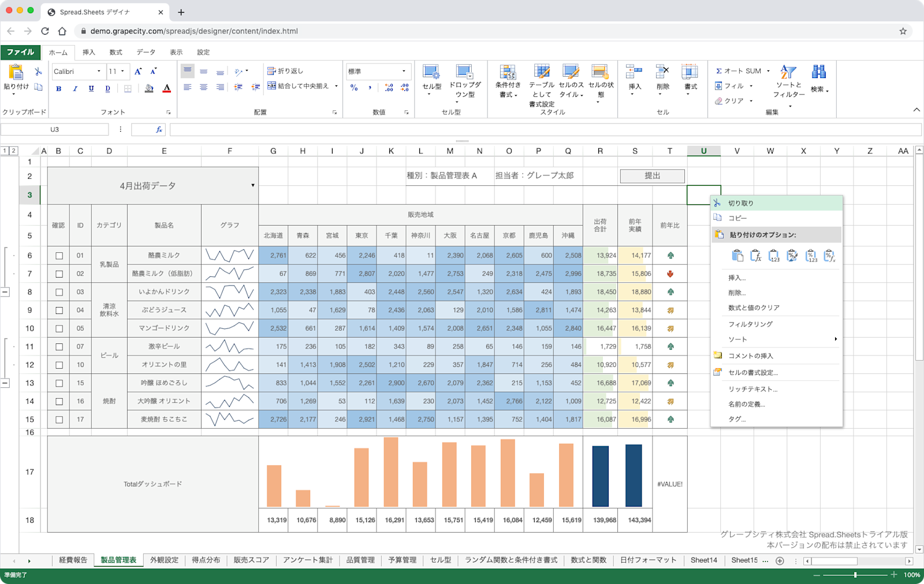Check the 確認 checkbox for ID 02
This screenshot has width=924, height=584.
click(59, 274)
